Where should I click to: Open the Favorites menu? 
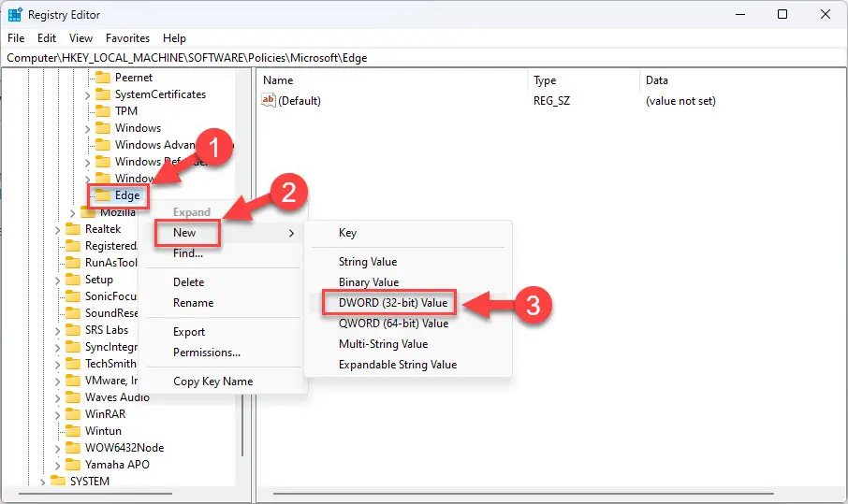coord(127,38)
